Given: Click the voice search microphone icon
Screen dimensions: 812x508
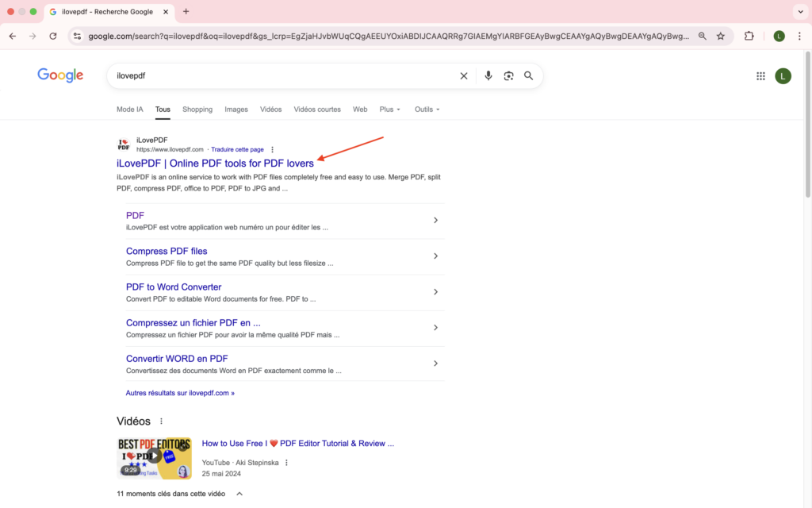Looking at the screenshot, I should (488, 76).
